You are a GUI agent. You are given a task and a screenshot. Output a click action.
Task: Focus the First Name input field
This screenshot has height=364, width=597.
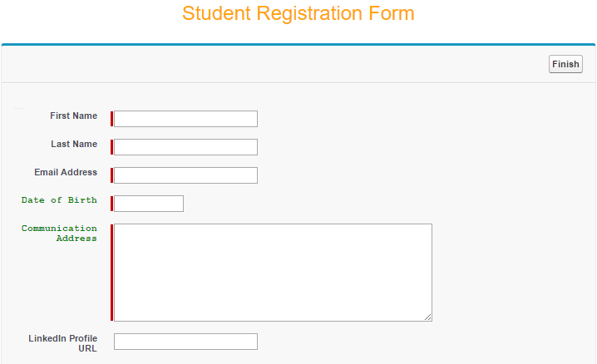point(185,119)
